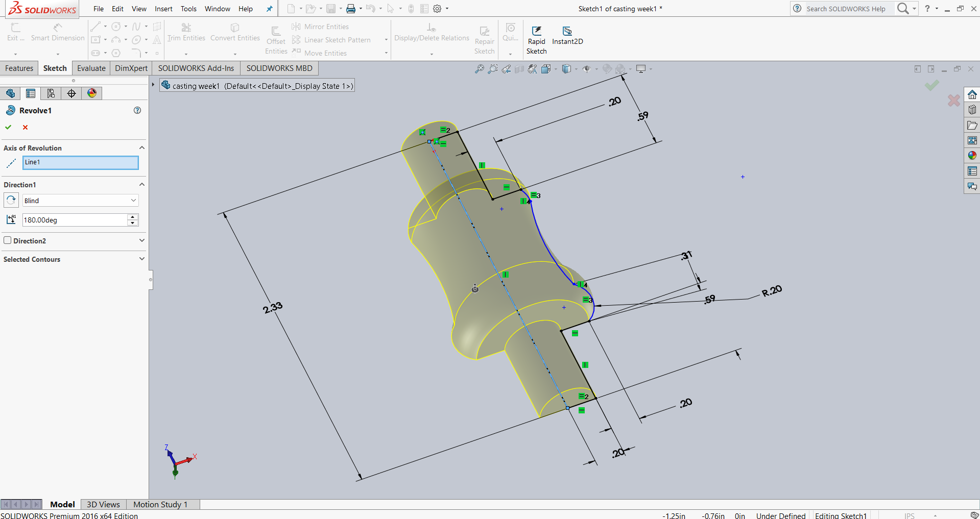
Task: Open View Palette icon in task pane
Action: (x=972, y=140)
